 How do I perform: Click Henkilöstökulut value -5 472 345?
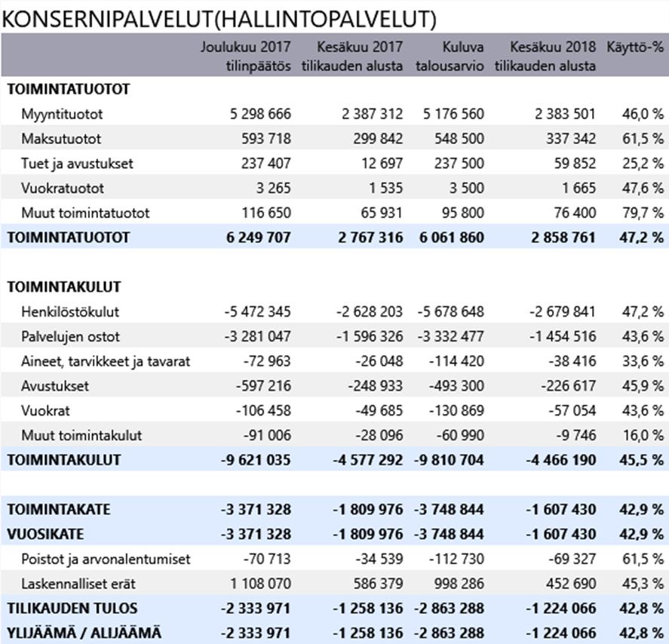[258, 311]
